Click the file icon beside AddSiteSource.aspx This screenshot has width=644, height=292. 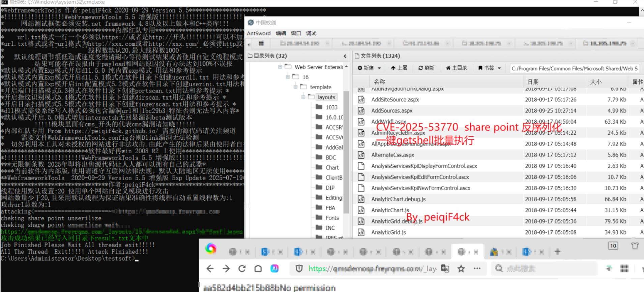tap(361, 100)
